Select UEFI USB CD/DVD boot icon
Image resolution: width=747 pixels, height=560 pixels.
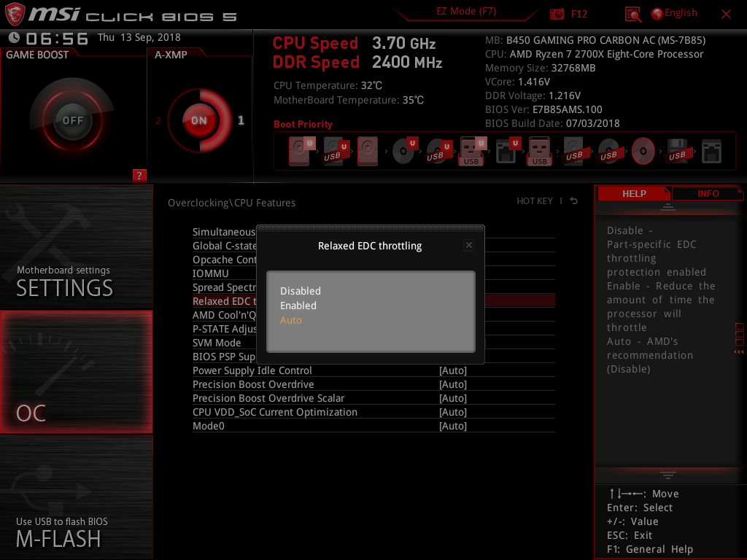(x=438, y=151)
